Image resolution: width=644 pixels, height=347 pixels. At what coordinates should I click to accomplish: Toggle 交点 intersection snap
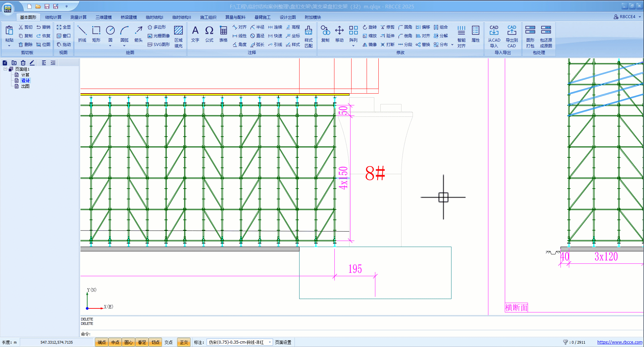(168, 342)
